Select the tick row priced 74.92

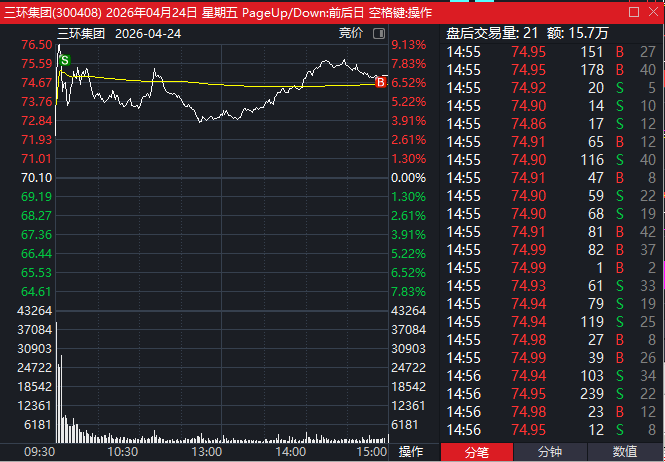click(551, 88)
